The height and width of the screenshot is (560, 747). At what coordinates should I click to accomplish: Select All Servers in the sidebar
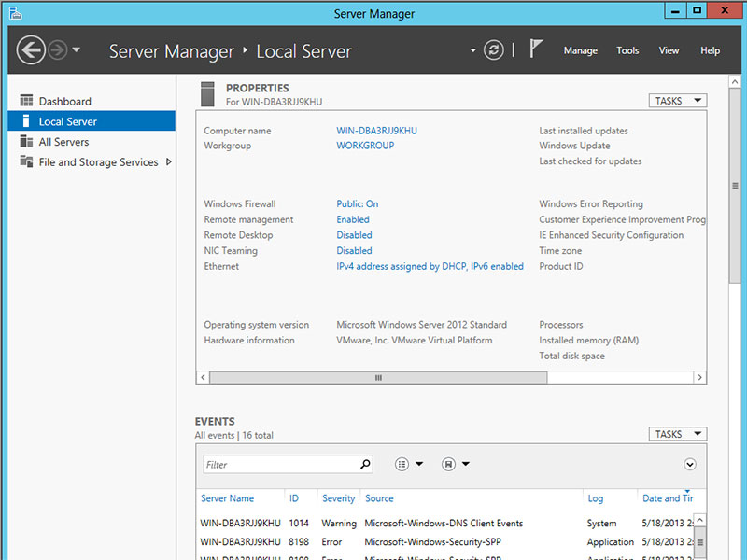pos(92,142)
